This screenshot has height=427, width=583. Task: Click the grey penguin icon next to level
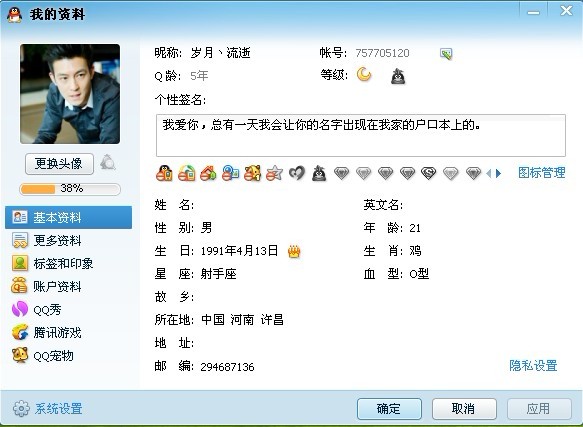(x=398, y=76)
